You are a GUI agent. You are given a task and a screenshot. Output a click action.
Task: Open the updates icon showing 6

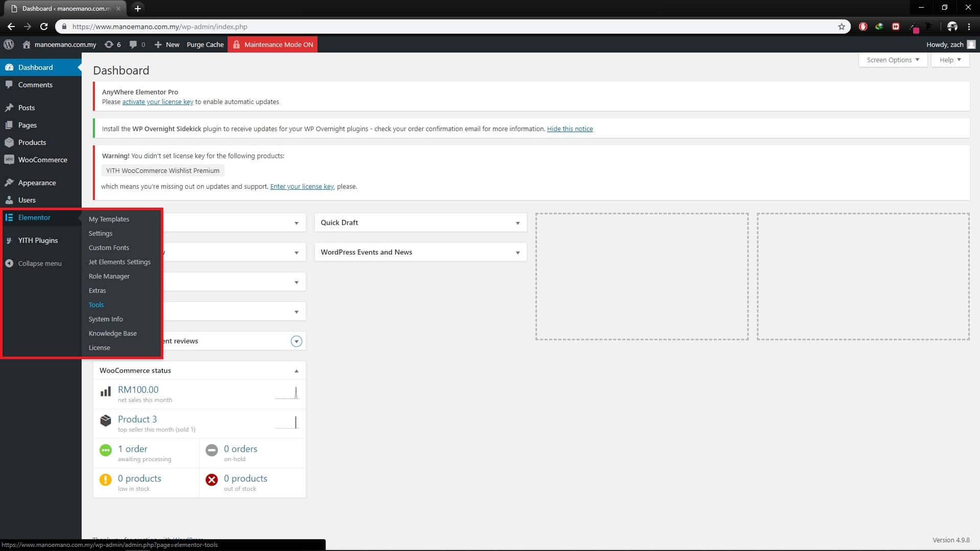(109, 44)
